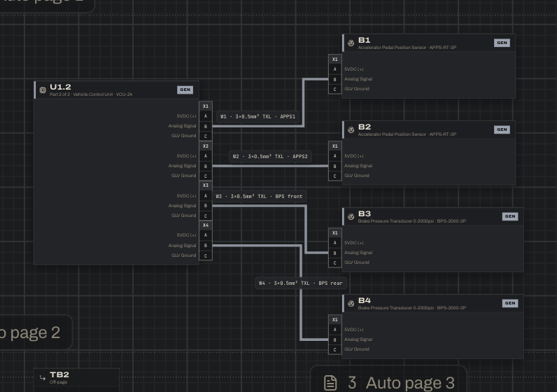Click the GEN badge on B3
This screenshot has width=557, height=392.
(510, 216)
